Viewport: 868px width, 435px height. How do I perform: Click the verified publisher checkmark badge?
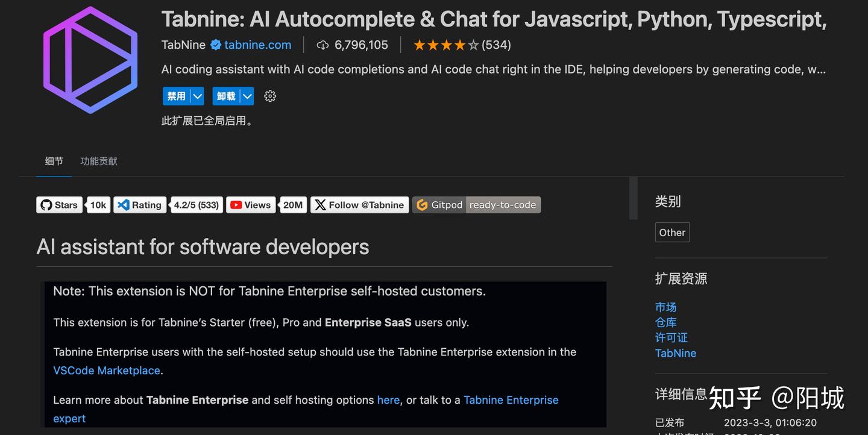(216, 45)
